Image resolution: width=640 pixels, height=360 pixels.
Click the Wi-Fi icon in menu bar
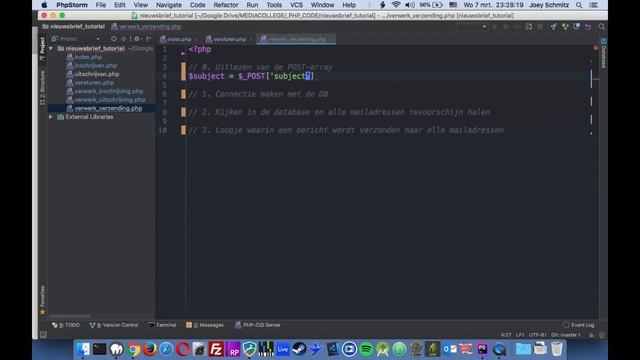[x=396, y=5]
